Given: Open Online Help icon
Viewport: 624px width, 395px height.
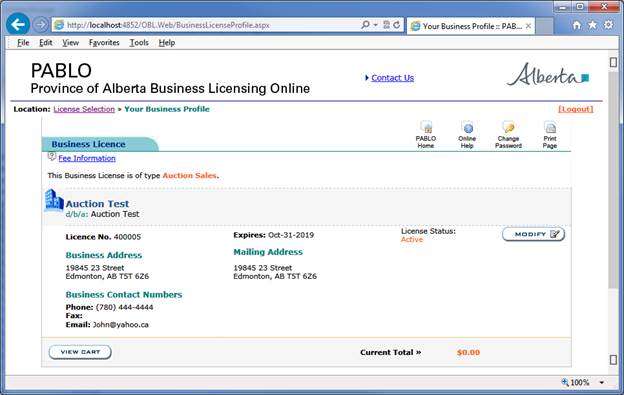Looking at the screenshot, I should click(x=467, y=134).
